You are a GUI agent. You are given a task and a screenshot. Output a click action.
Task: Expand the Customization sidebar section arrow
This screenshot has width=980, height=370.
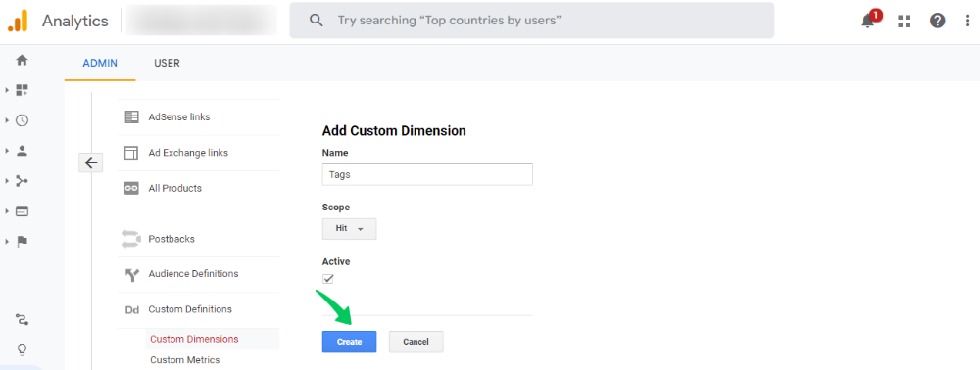7,90
